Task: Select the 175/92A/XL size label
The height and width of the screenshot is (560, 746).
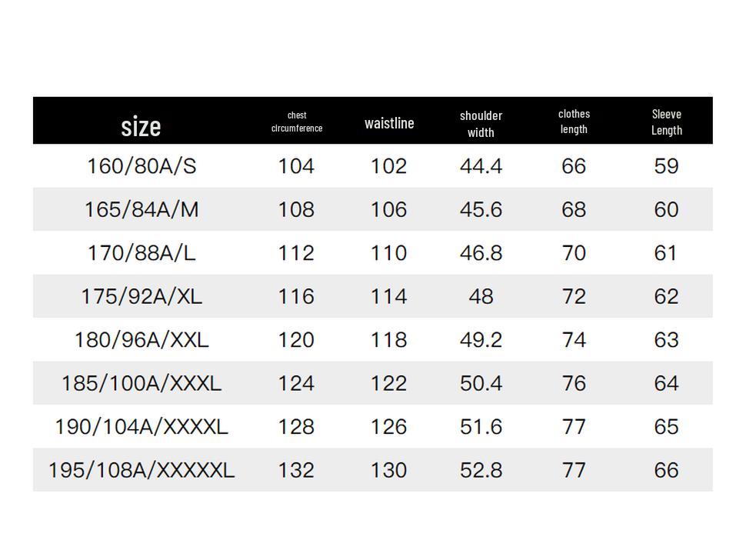Action: click(141, 296)
